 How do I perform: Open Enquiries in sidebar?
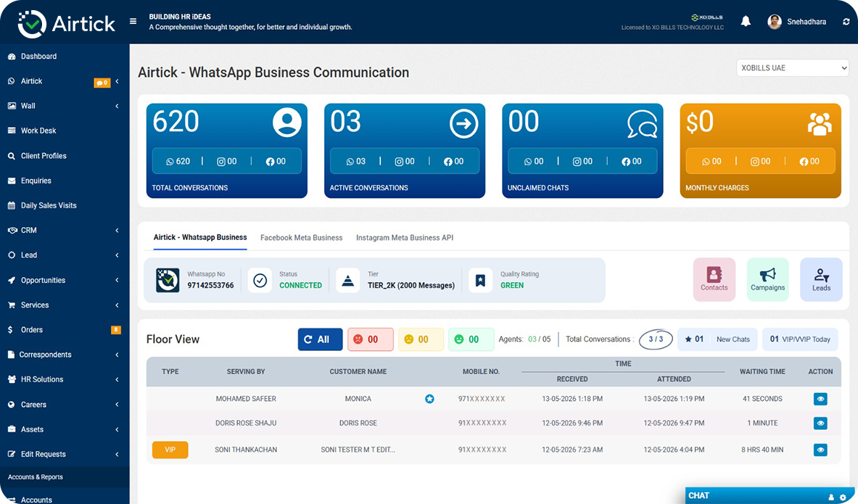pyautogui.click(x=36, y=181)
